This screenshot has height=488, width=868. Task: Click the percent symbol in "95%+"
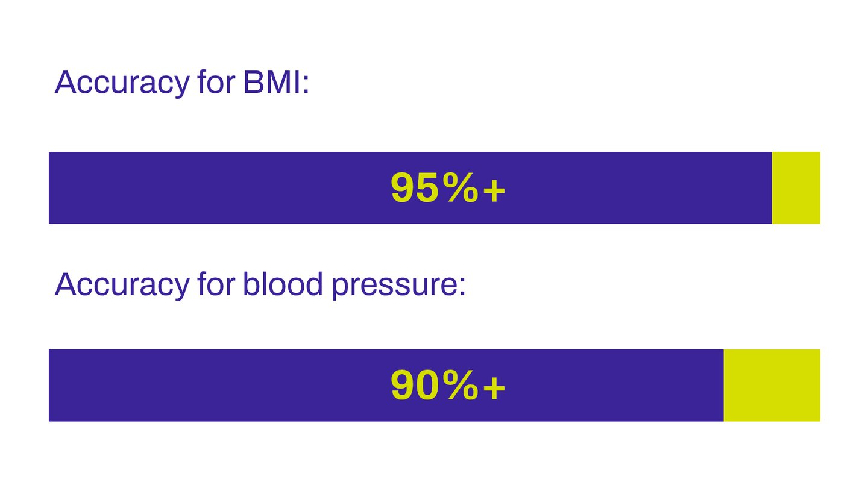(x=460, y=188)
